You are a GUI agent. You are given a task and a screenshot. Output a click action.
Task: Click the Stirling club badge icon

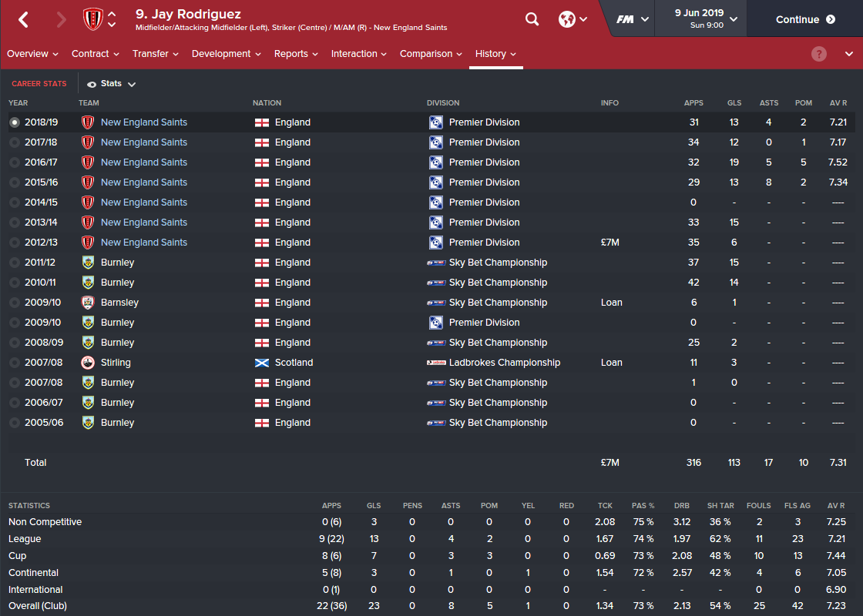(x=88, y=363)
